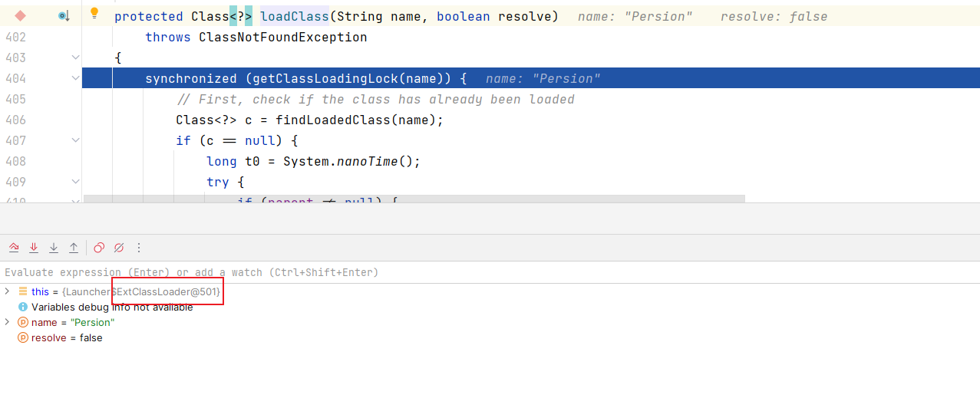Click line number 408 in the gutter
980x398 pixels.
15,161
